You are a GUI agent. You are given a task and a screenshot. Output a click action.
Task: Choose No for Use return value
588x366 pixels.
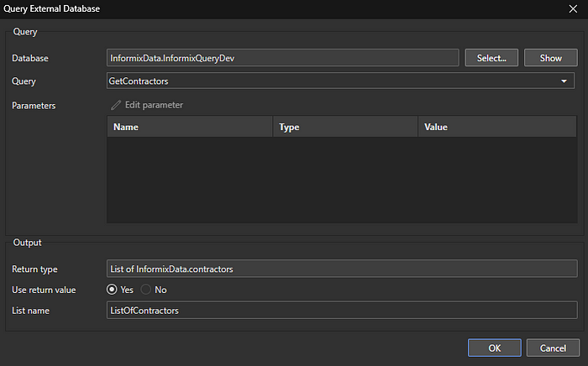[146, 290]
